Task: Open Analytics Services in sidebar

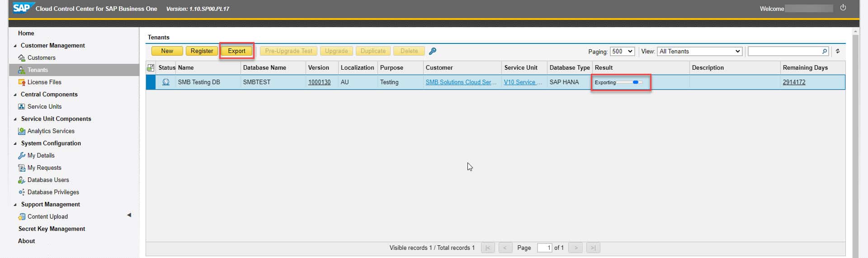Action: coord(51,131)
